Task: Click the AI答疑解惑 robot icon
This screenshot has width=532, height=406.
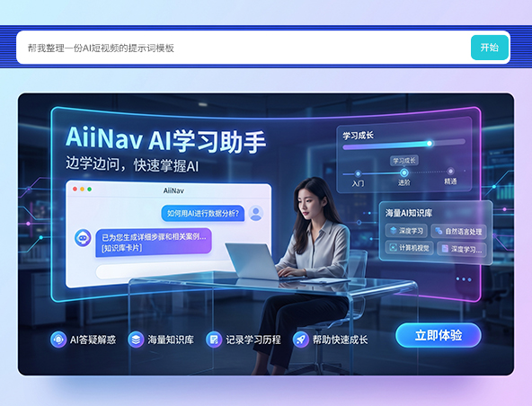Action: pos(58,340)
